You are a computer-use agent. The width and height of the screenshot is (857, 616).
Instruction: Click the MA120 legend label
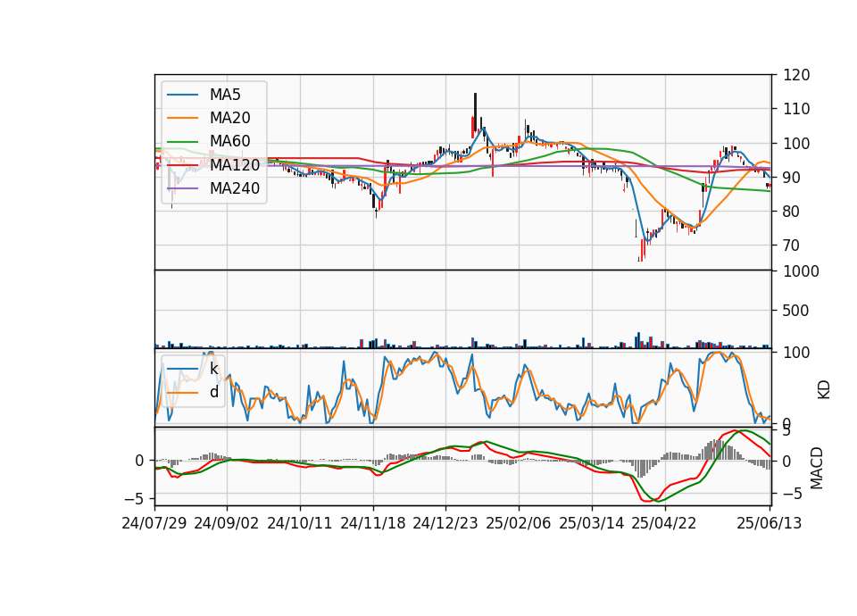[x=235, y=164]
